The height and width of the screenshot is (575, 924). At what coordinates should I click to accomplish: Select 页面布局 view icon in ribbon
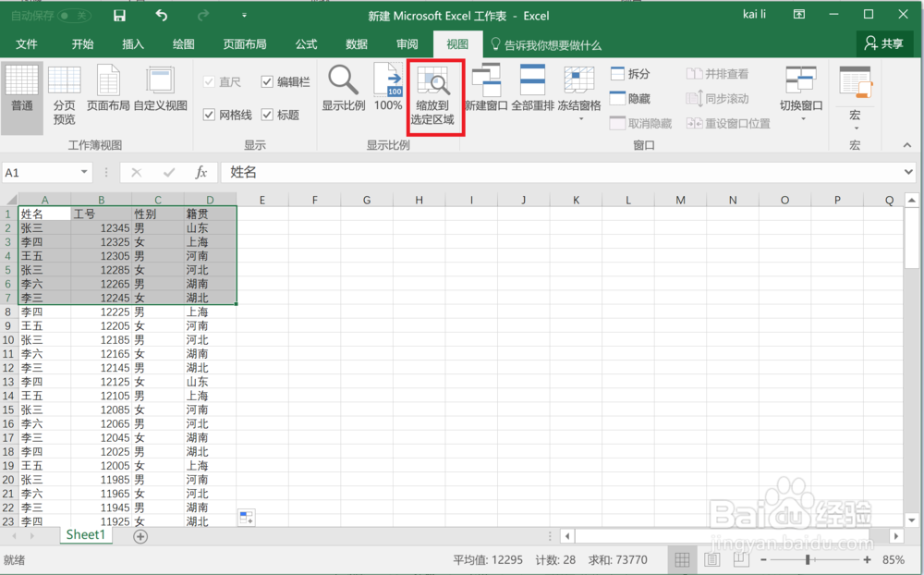(x=108, y=89)
